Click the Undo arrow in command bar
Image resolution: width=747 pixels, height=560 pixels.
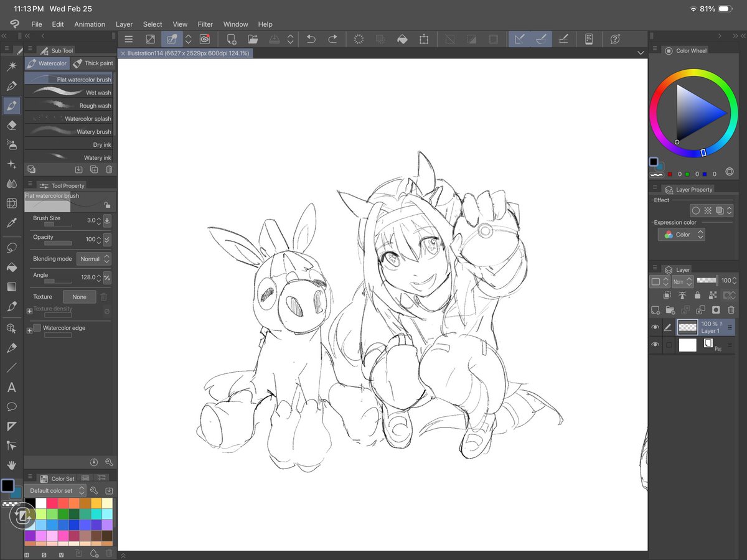click(x=311, y=39)
